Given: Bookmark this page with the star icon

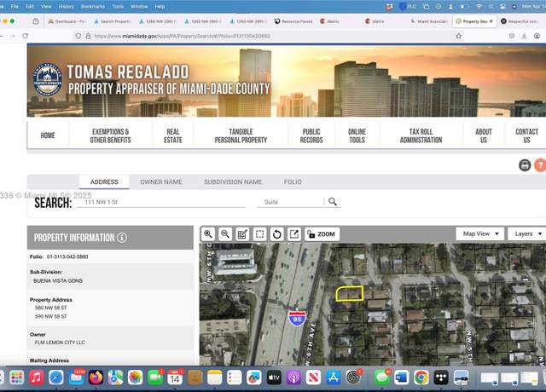Looking at the screenshot, I should pyautogui.click(x=459, y=36).
